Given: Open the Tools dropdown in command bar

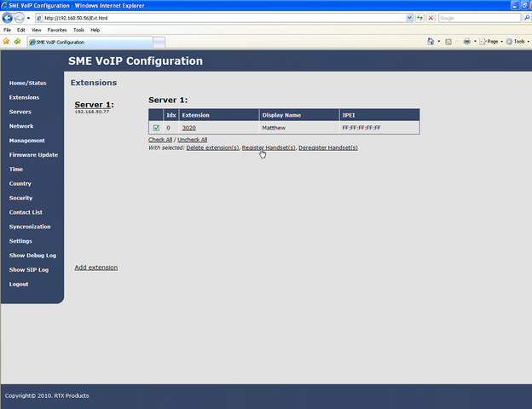Looking at the screenshot, I should click(x=518, y=41).
